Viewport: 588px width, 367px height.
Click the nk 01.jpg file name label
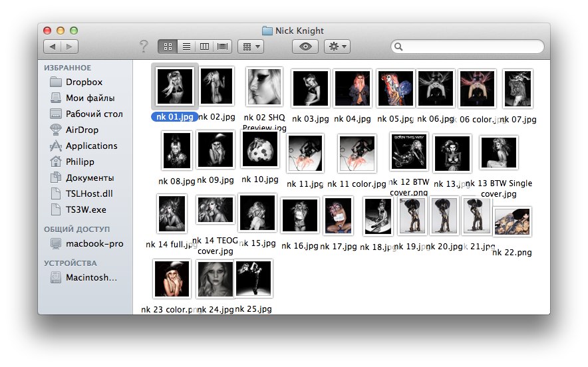[x=175, y=116]
